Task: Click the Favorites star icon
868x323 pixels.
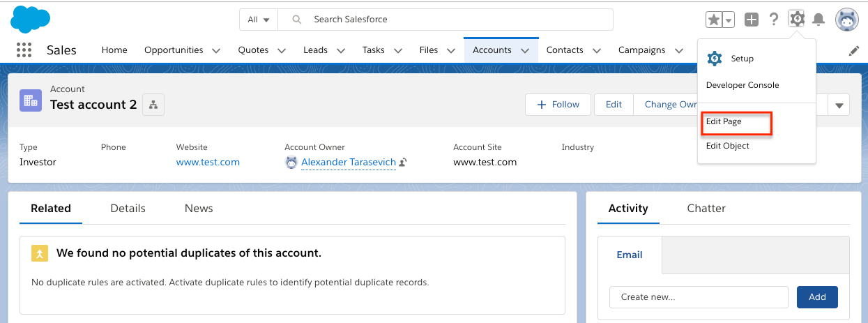Action: pyautogui.click(x=714, y=20)
